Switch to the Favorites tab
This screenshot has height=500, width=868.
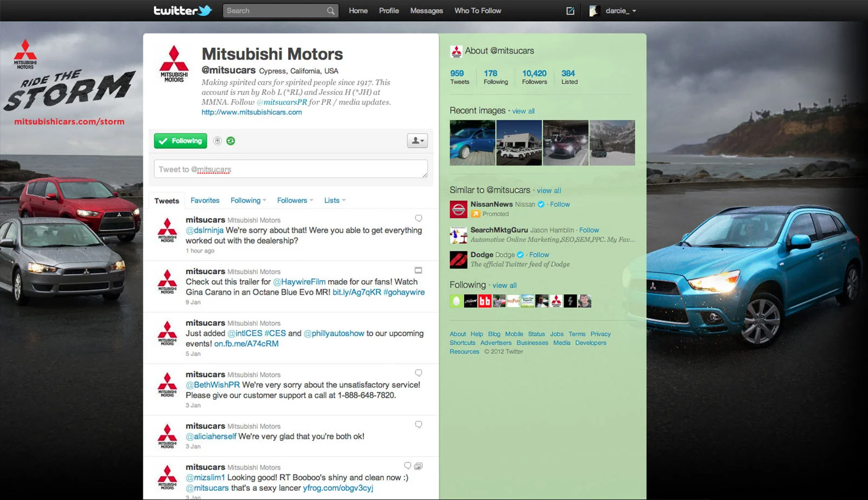click(205, 200)
